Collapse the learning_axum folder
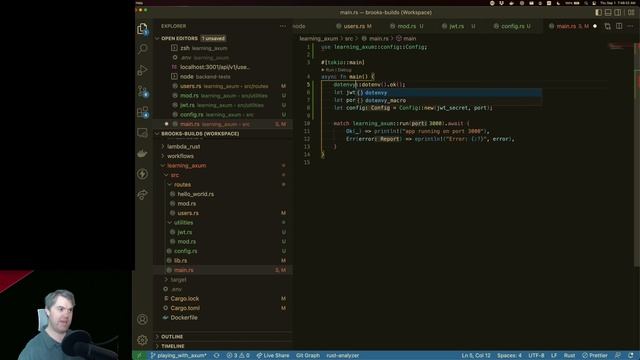 (186, 166)
